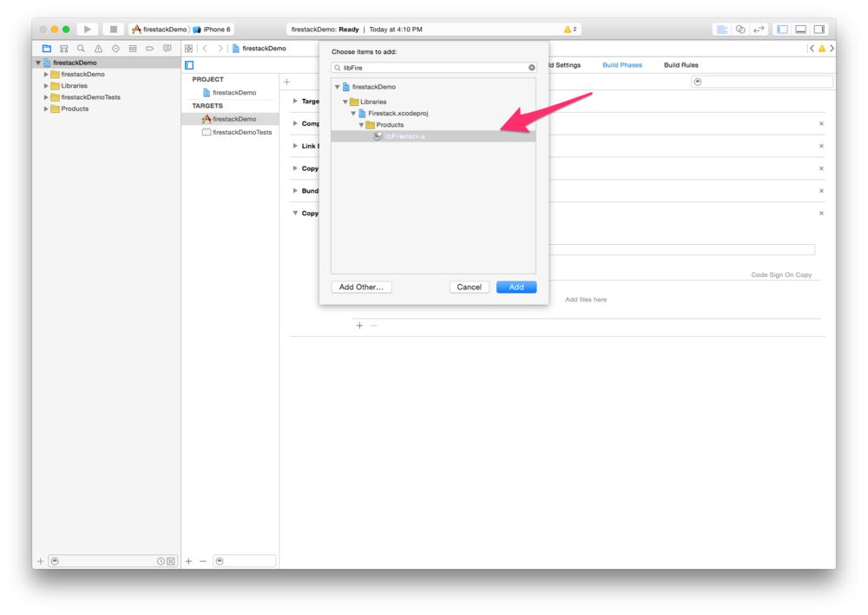Select firestackDemo under PROJECT
The height and width of the screenshot is (615, 868).
point(230,93)
